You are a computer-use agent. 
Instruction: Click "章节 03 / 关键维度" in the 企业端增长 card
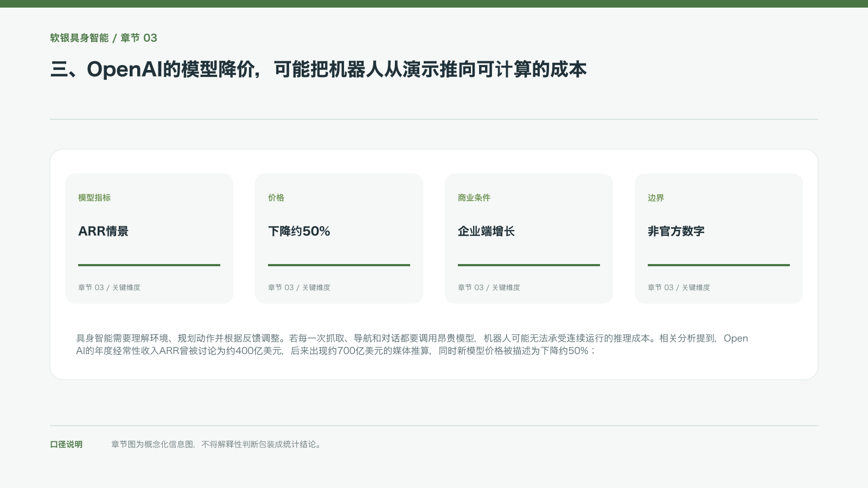pos(489,287)
